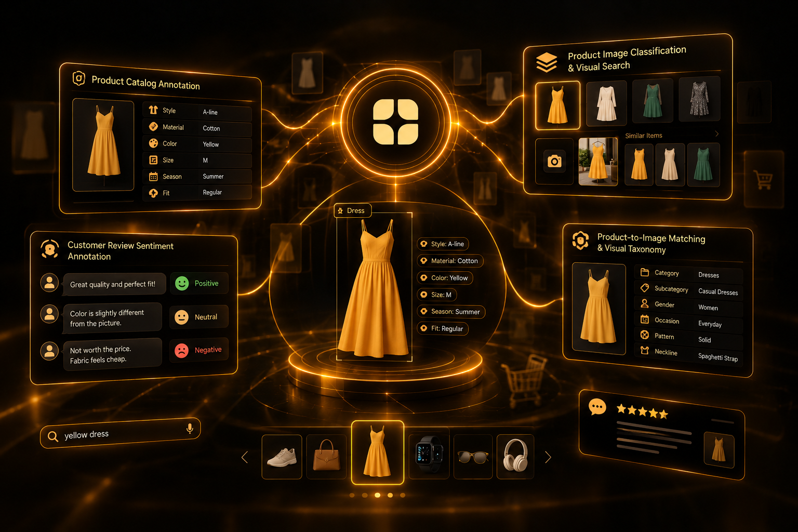Click the 'Spaghetti Strap' neckline value
This screenshot has width=798, height=532.
pos(718,357)
